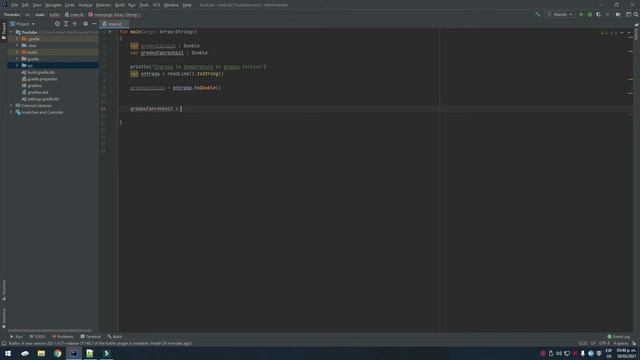Open the Edit menu
The image size is (640, 360).
coord(25,5)
